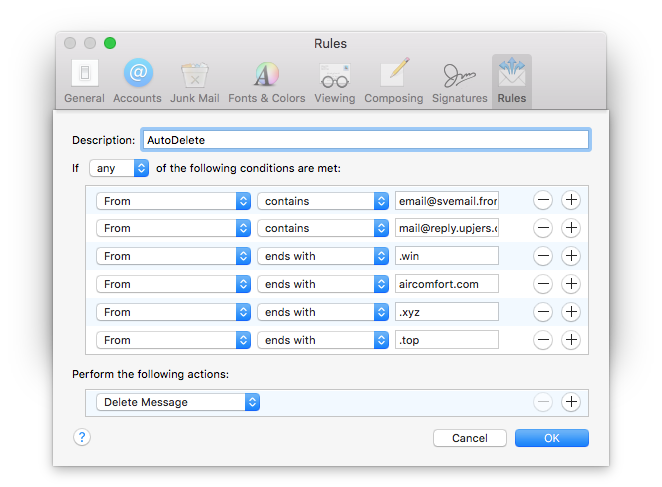Open contains dropdown in mail@reply.upjers row
The width and height of the screenshot is (662, 487).
coord(323,228)
